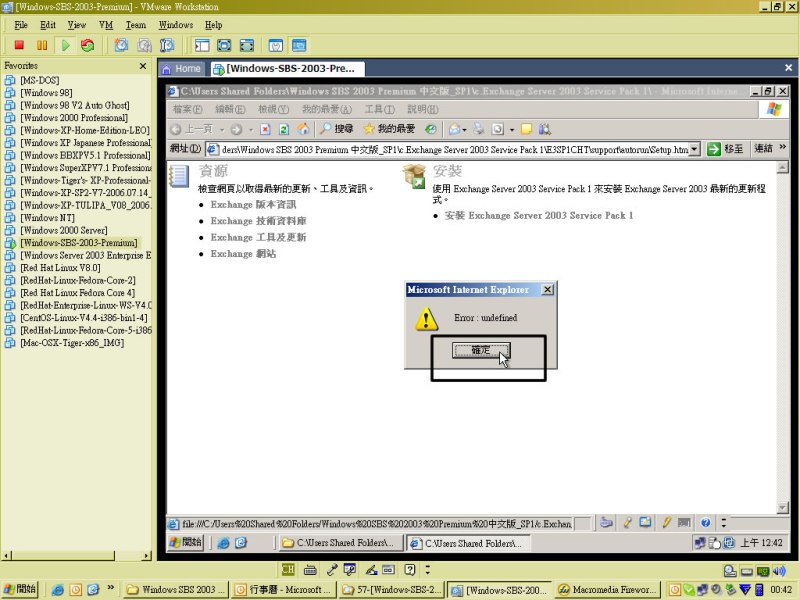Close the Error undefined dialog with its X

tap(547, 290)
